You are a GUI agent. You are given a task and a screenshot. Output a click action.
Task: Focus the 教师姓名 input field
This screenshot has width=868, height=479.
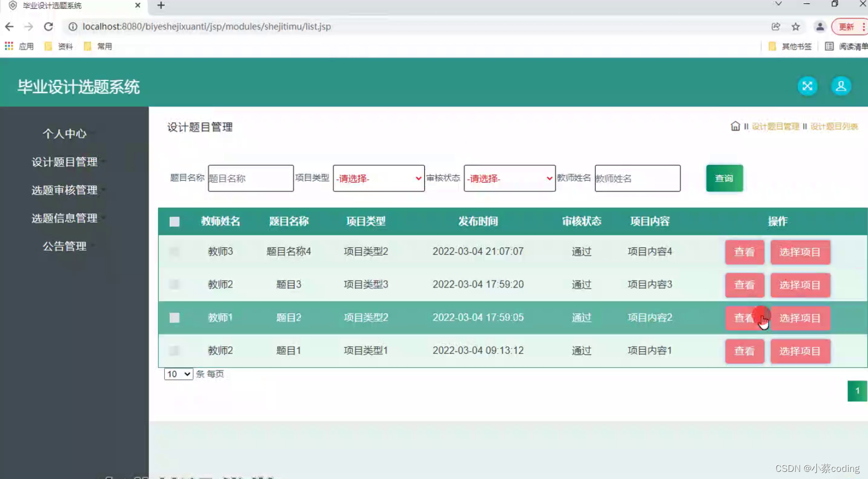point(638,178)
